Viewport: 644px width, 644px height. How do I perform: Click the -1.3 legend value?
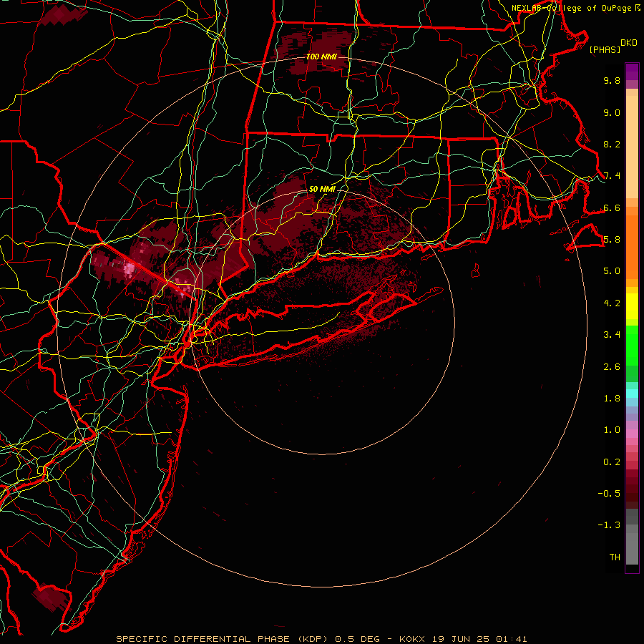[609, 525]
